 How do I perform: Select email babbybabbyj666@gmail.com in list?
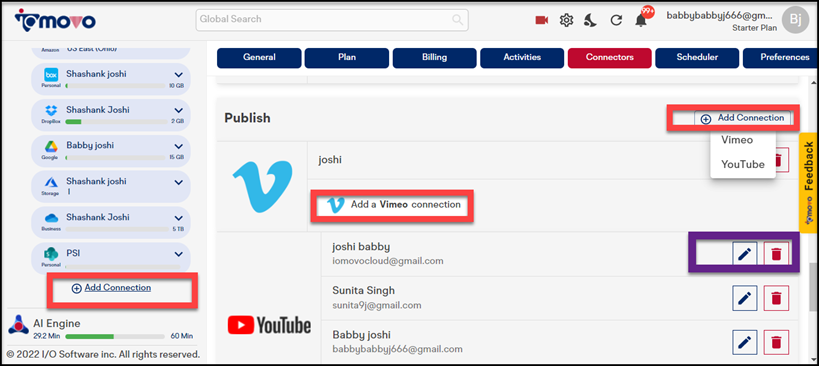click(397, 349)
